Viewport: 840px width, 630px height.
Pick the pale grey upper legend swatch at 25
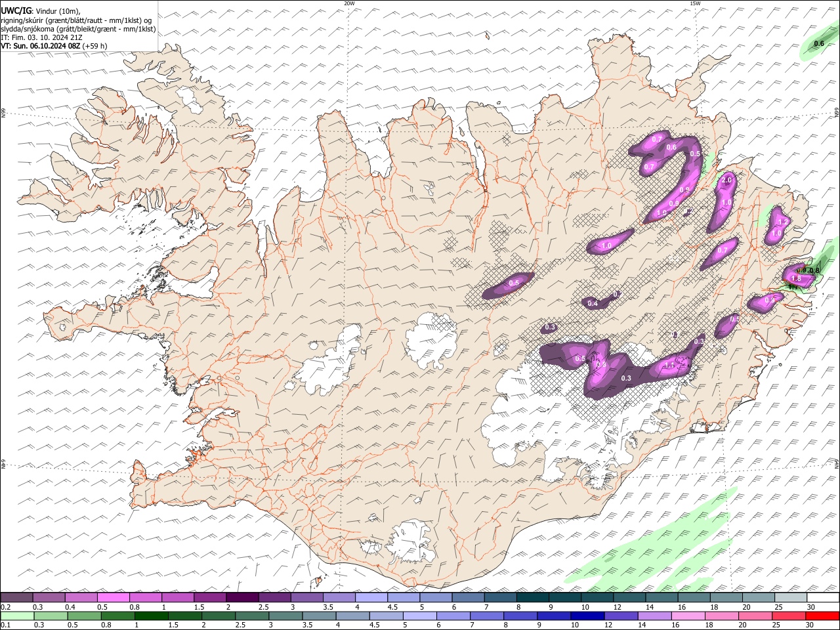click(x=789, y=597)
